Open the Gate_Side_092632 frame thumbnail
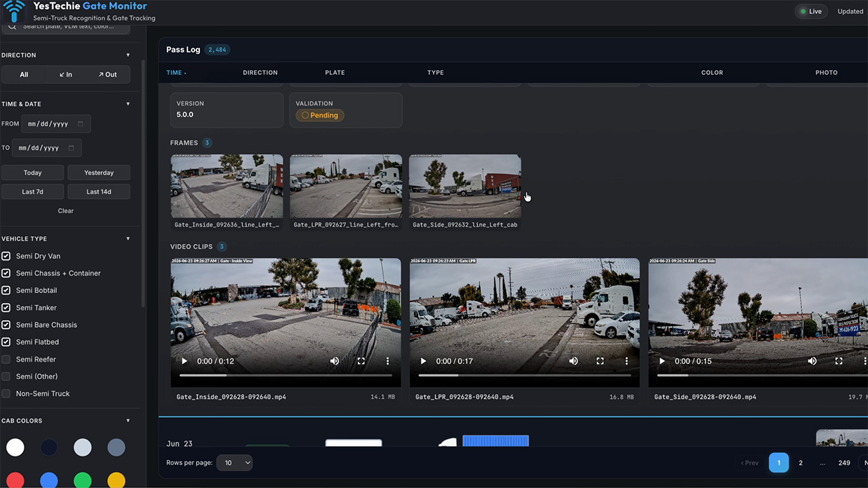 click(465, 186)
